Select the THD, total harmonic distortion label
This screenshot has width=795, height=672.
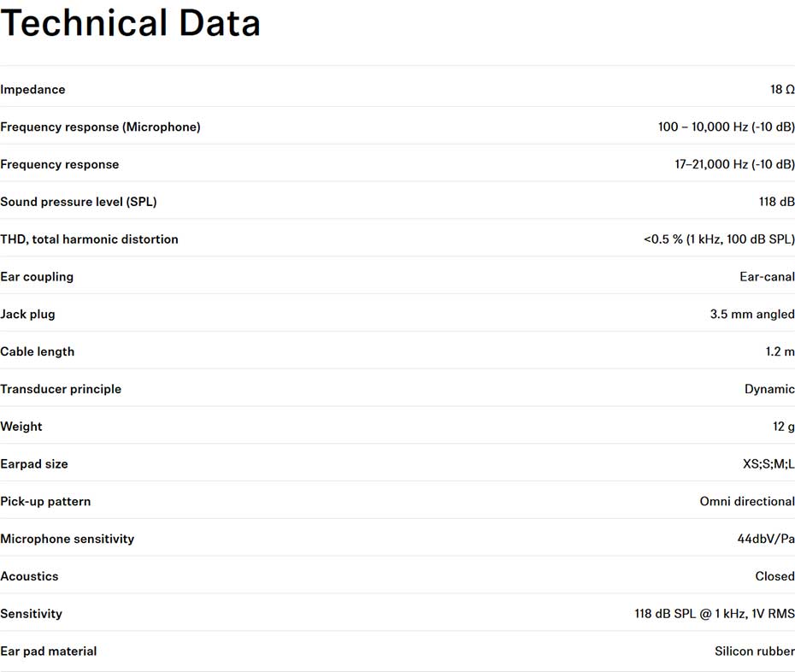pos(89,239)
